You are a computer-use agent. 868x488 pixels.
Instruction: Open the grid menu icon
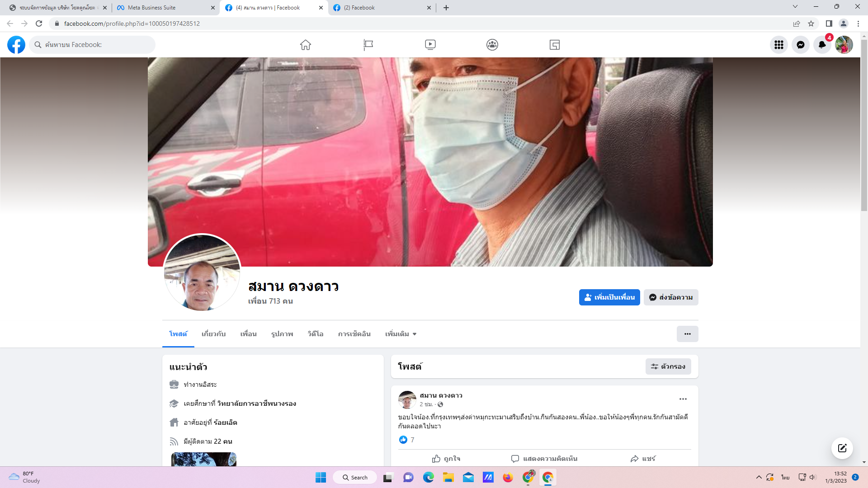(778, 45)
